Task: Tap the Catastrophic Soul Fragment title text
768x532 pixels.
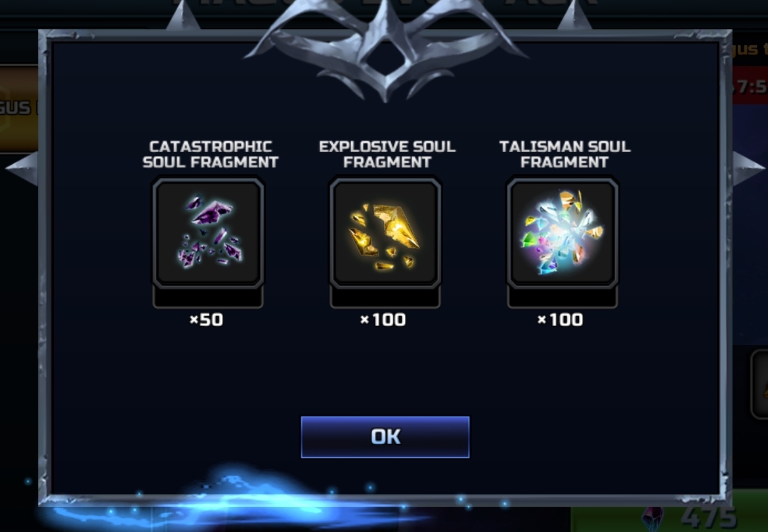Action: click(211, 154)
